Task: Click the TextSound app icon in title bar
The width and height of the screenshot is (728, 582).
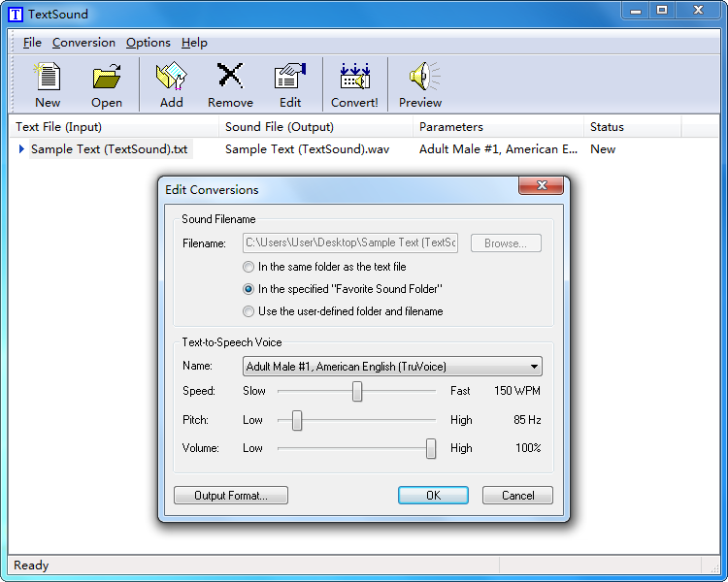Action: coord(16,14)
